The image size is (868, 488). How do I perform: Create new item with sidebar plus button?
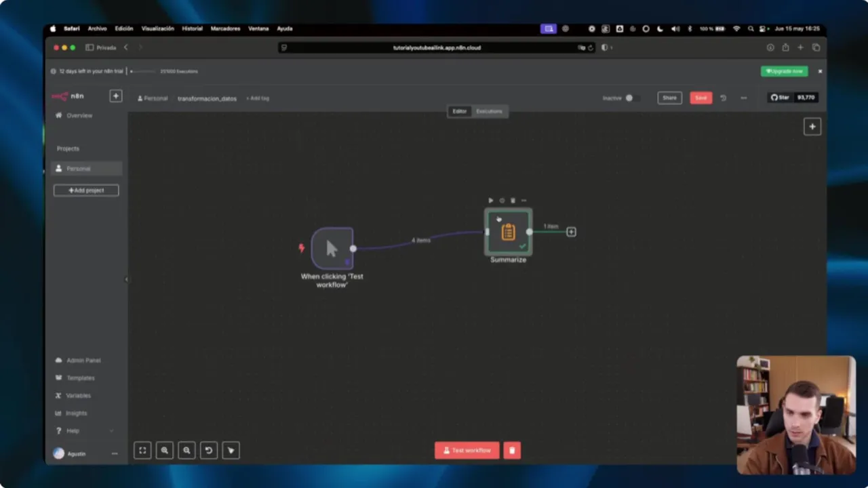[116, 96]
